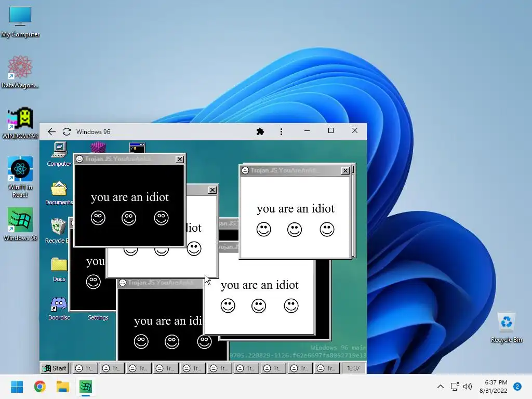Select the Windows 11 Recycle Bin icon
The image size is (532, 399).
(x=506, y=328)
